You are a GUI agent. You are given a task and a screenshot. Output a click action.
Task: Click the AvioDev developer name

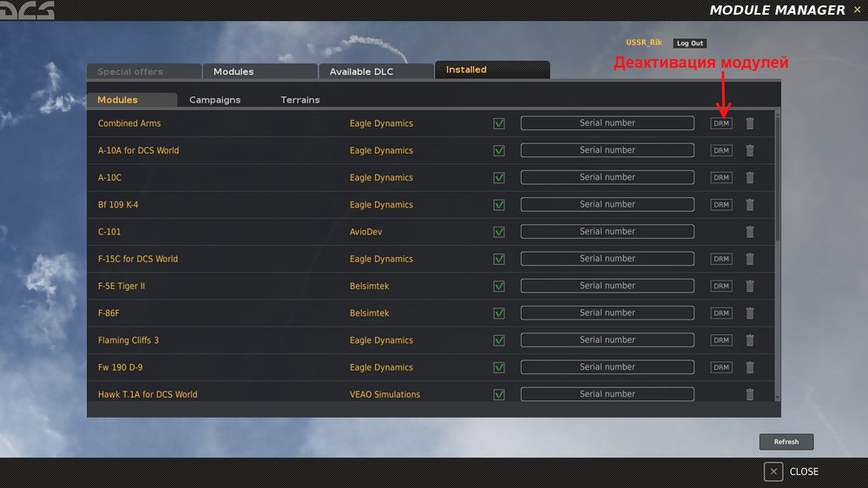365,232
